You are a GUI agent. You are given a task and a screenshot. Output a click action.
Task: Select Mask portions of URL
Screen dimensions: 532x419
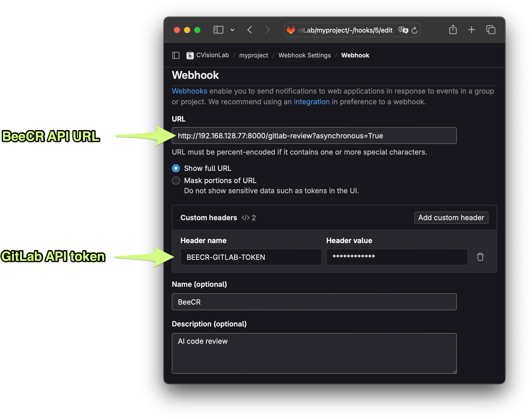tap(176, 181)
